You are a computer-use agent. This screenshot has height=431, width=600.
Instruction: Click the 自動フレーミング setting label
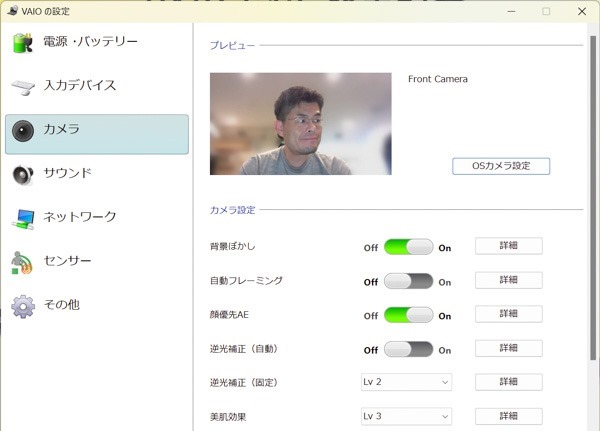click(x=246, y=281)
